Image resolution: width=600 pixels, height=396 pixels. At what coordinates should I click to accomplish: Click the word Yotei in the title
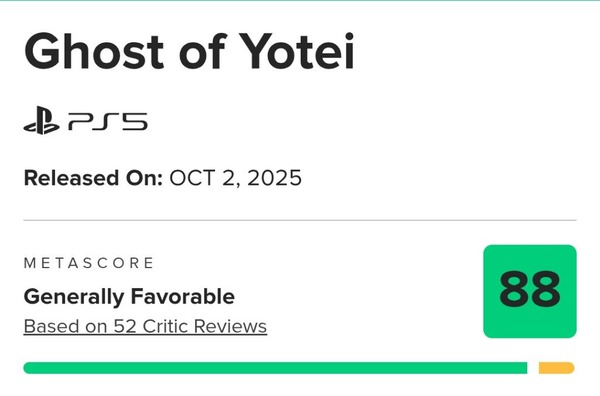click(297, 51)
